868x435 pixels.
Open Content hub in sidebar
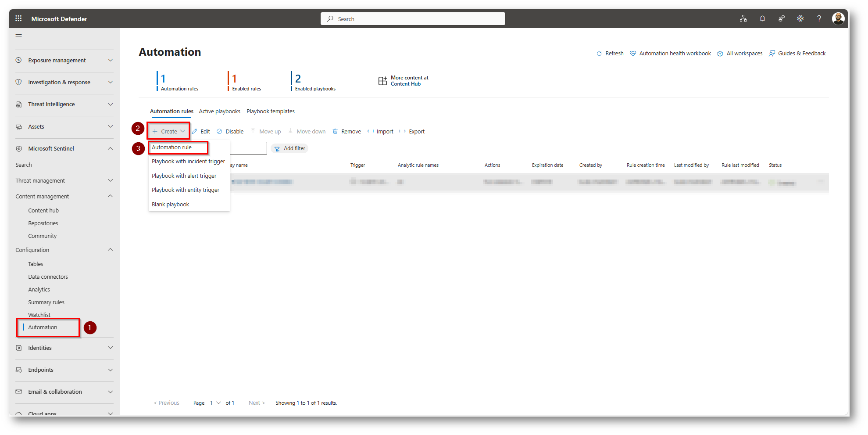[x=43, y=211]
